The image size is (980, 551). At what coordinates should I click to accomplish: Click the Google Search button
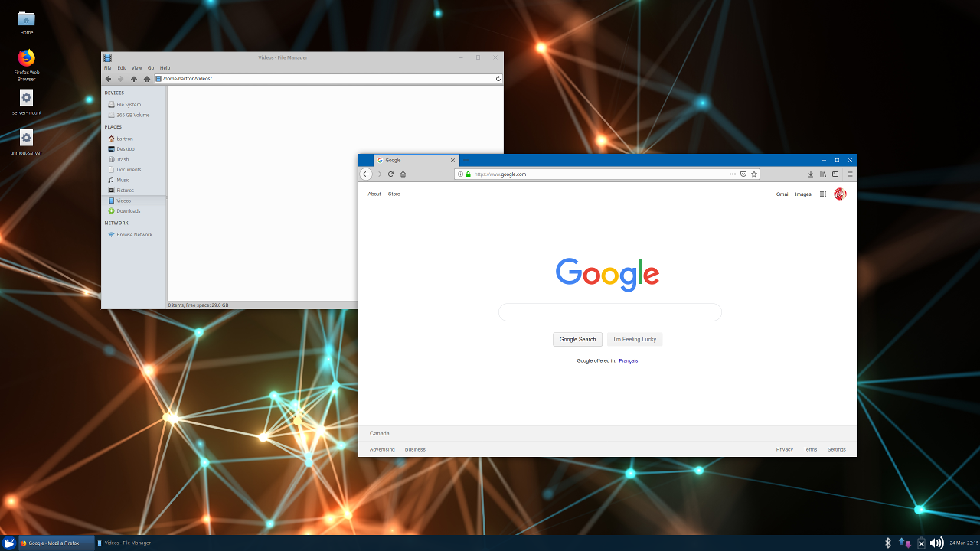tap(577, 339)
